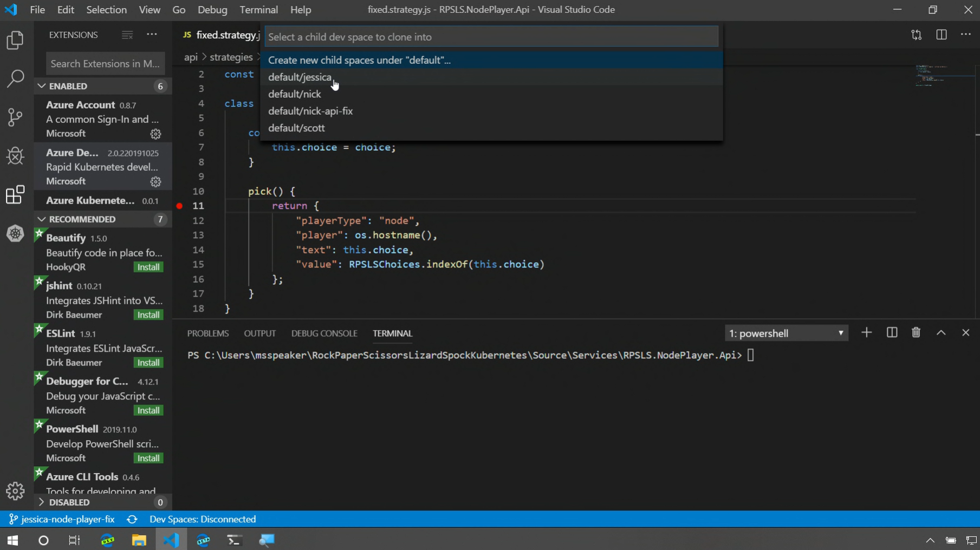The image size is (980, 550).
Task: Install the ESLint extension
Action: (148, 363)
